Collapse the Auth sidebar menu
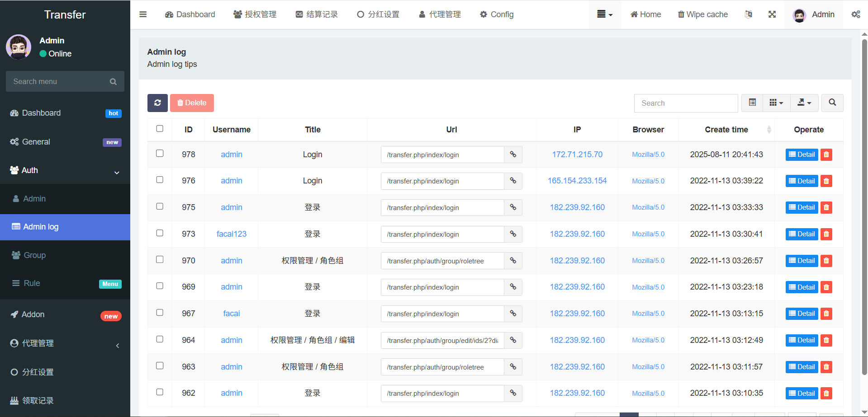This screenshot has width=868, height=417. click(x=65, y=170)
